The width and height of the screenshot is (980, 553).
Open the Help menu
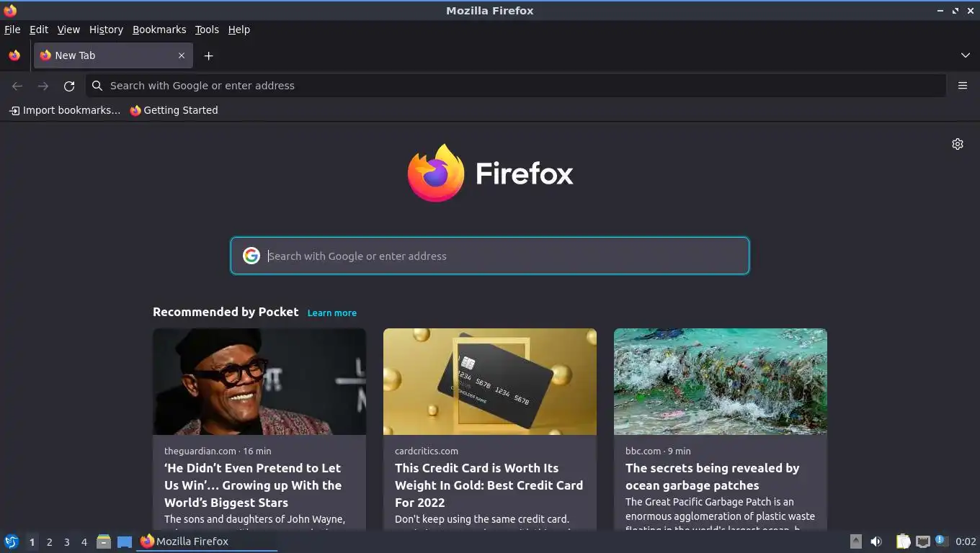click(x=239, y=30)
